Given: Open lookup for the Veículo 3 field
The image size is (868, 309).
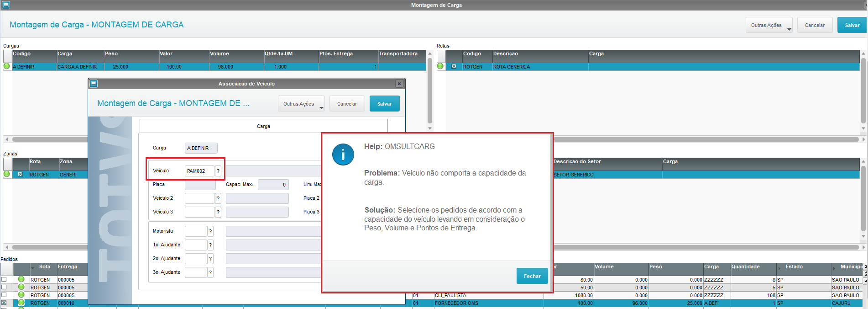Looking at the screenshot, I should click(x=218, y=212).
